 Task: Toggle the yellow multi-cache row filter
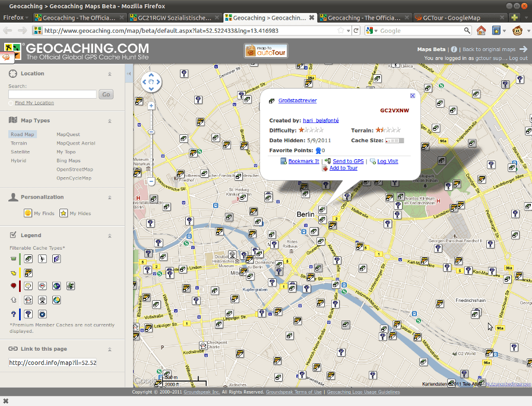[14, 273]
